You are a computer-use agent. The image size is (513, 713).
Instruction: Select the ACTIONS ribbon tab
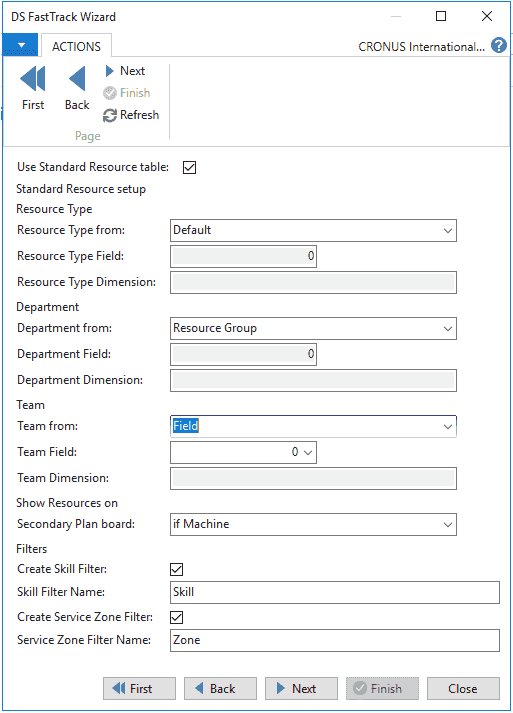76,46
